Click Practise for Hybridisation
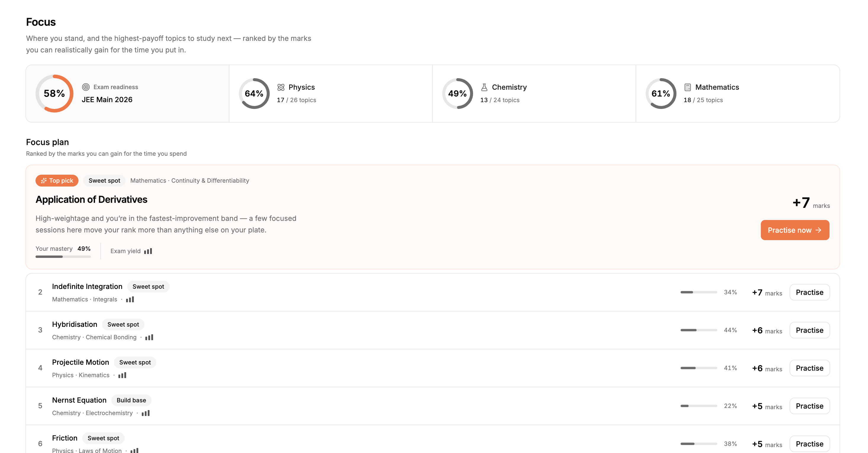 [x=809, y=330]
